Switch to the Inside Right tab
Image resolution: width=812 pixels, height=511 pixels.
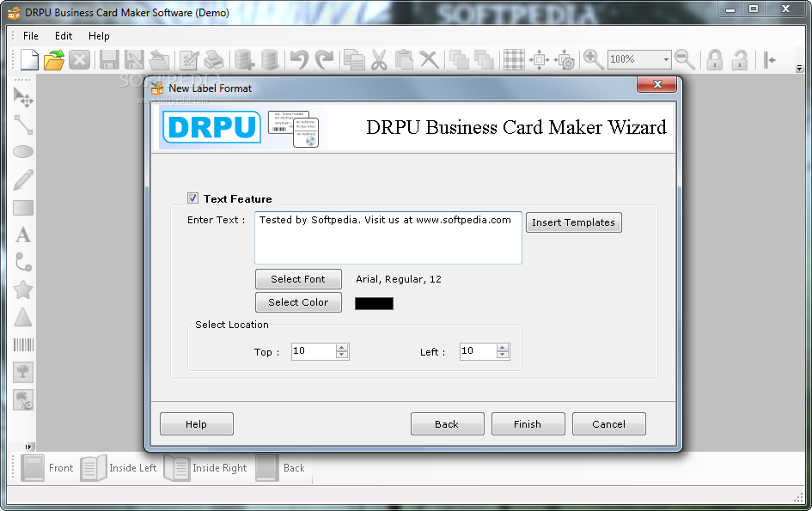tap(205, 468)
